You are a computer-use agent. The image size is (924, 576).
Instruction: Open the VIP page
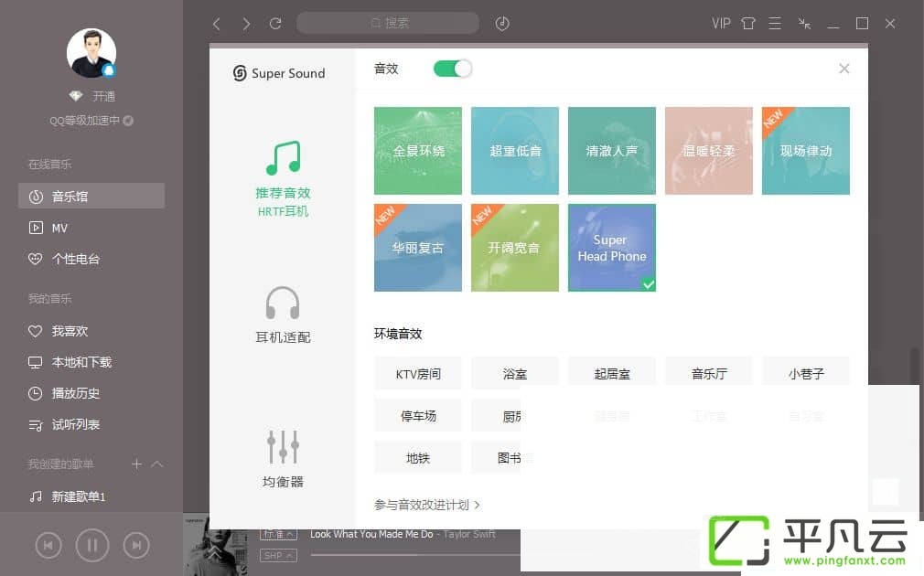click(x=721, y=24)
